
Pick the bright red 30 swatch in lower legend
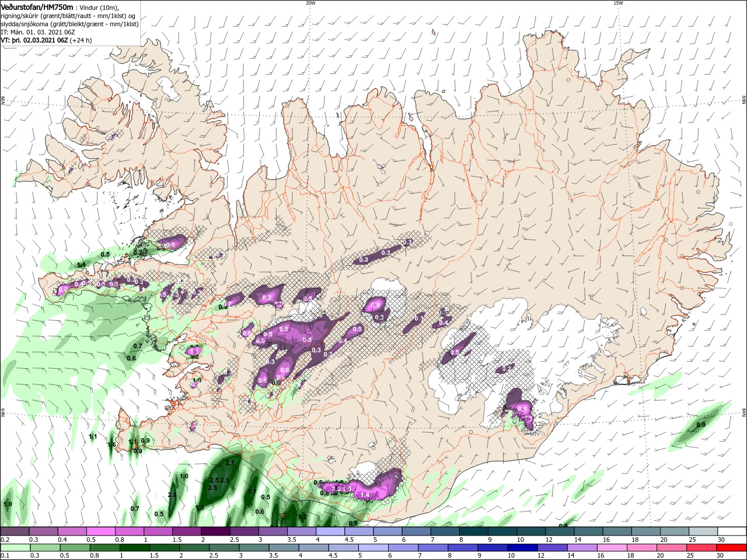tap(732, 548)
